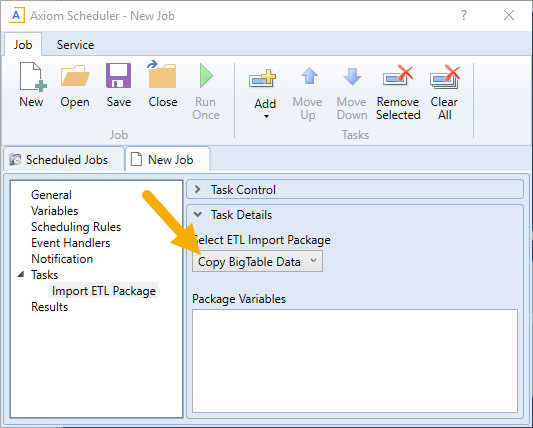The height and width of the screenshot is (428, 533).
Task: Select Notification in the job tree
Action: tap(62, 259)
